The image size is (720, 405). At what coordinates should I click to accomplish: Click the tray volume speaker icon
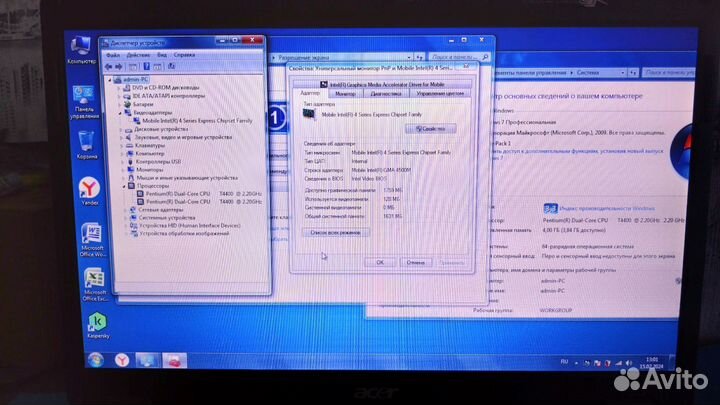coord(629,363)
